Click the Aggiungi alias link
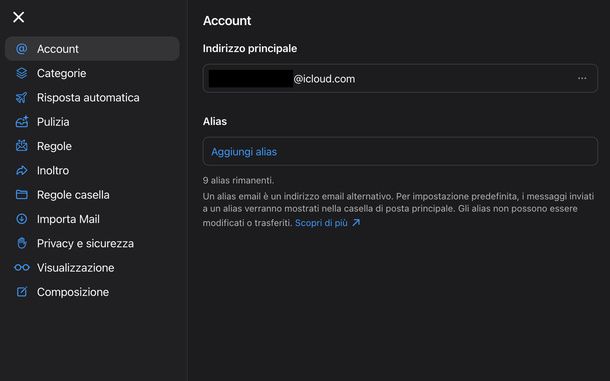This screenshot has width=610, height=381. point(244,152)
